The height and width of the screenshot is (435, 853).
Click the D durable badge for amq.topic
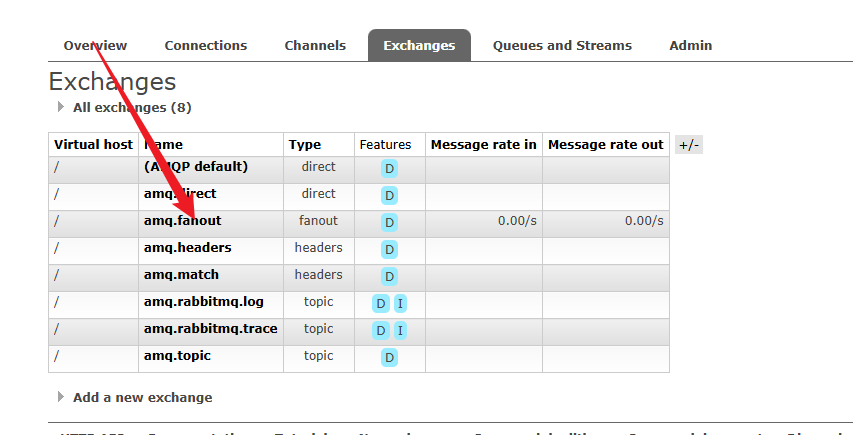[390, 357]
